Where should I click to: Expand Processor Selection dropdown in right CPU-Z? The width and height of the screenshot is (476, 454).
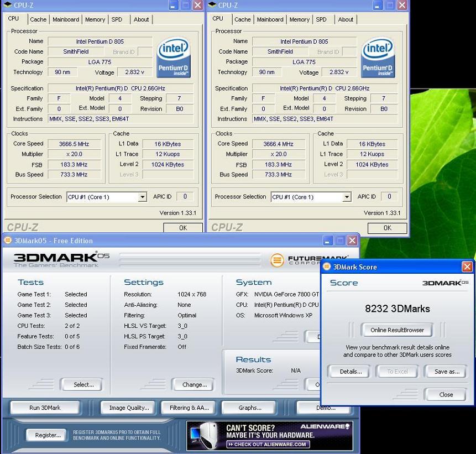[x=347, y=197]
